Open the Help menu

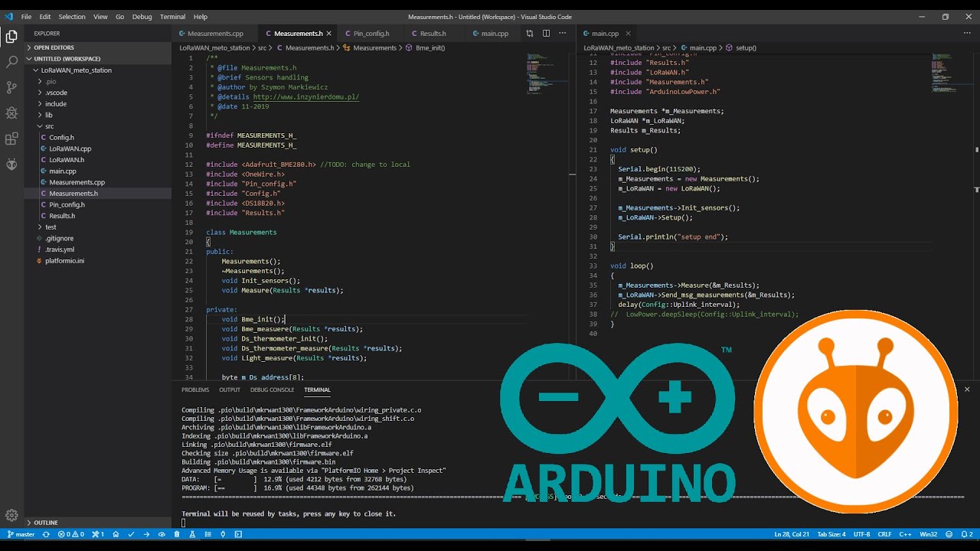pyautogui.click(x=200, y=17)
